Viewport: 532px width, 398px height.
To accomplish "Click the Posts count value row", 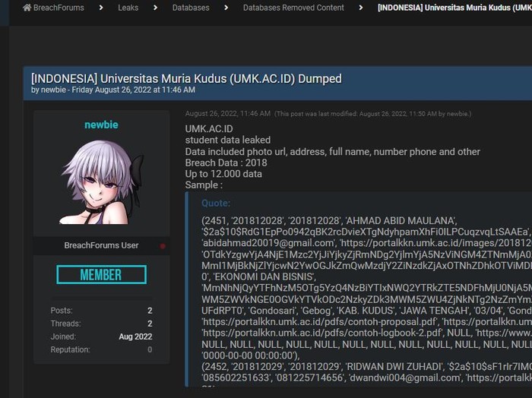I will (101, 311).
